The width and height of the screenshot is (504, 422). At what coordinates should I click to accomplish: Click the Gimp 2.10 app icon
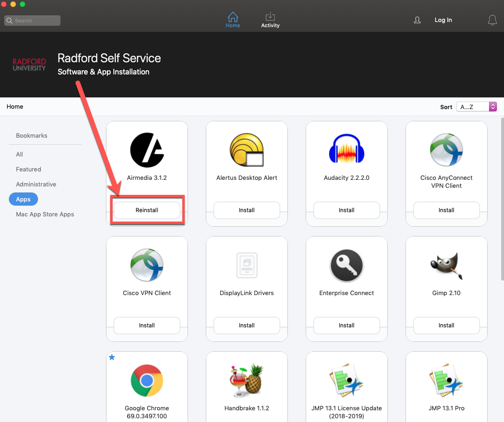click(446, 265)
